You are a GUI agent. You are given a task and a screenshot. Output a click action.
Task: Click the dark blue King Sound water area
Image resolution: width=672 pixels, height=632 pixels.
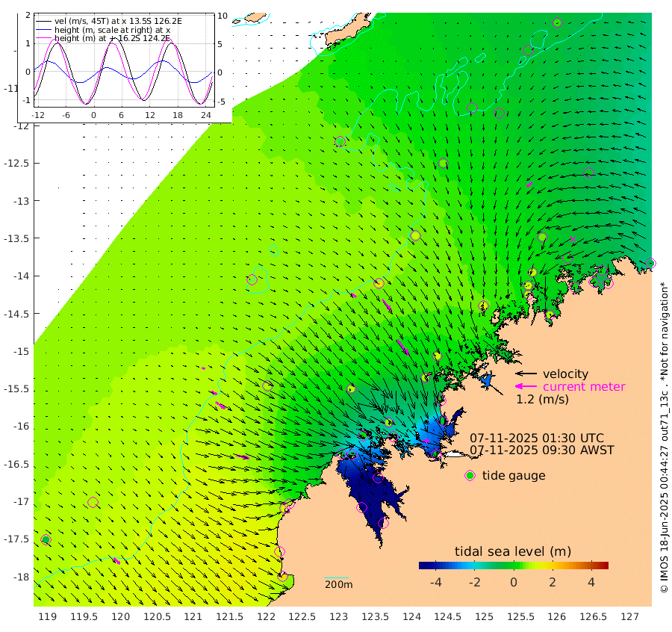tap(372, 493)
